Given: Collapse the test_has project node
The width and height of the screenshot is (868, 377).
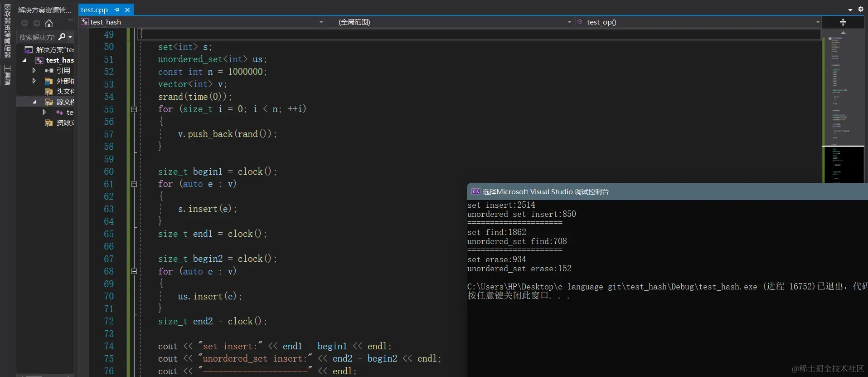Looking at the screenshot, I should click(24, 60).
